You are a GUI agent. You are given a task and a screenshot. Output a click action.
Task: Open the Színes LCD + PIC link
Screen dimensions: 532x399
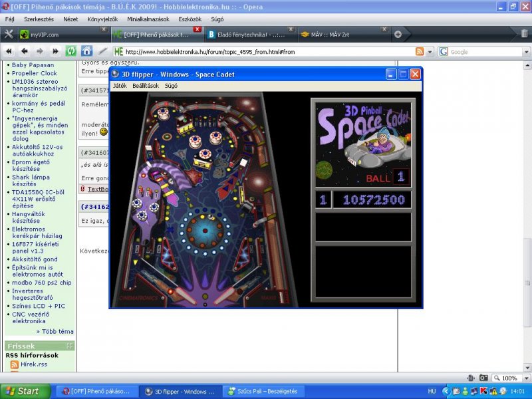[39, 306]
